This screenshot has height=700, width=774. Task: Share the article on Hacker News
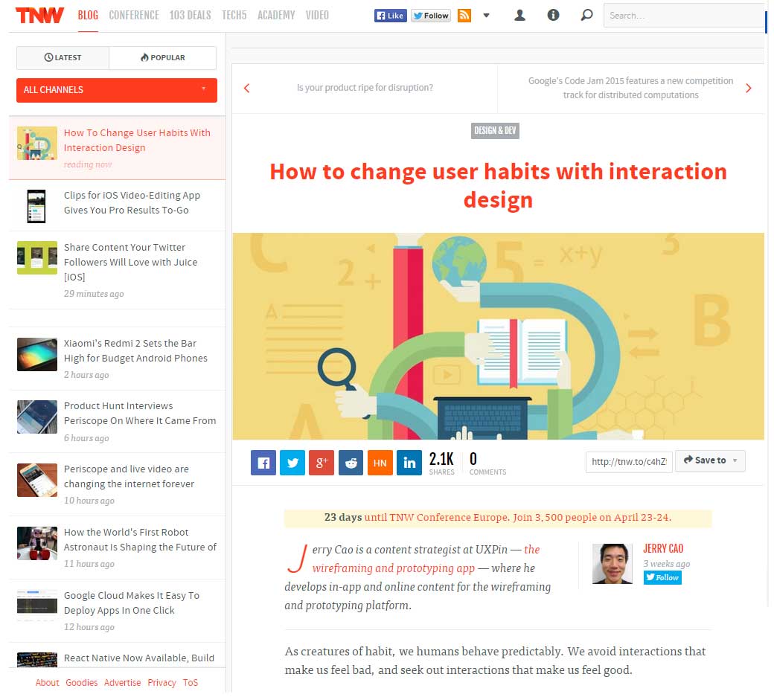point(380,462)
